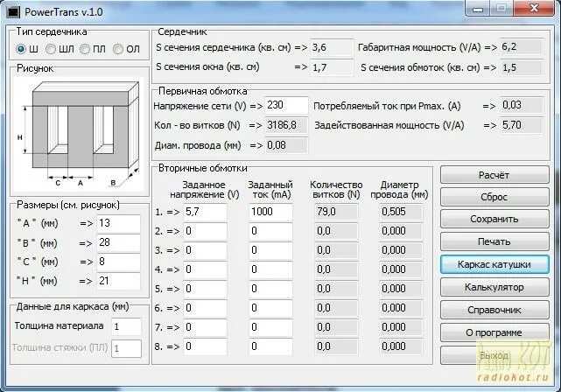This screenshot has height=392, width=561.
Task: Click secondary winding 1 voltage field 5,7
Action: [206, 212]
